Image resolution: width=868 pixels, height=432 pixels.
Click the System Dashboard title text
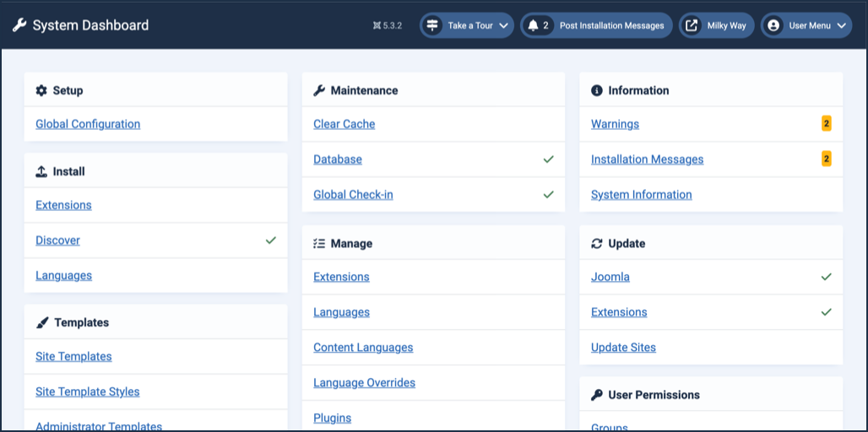[91, 25]
